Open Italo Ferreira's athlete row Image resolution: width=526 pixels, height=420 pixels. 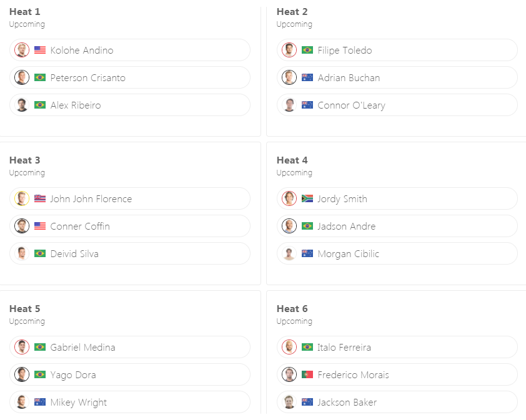coord(397,347)
